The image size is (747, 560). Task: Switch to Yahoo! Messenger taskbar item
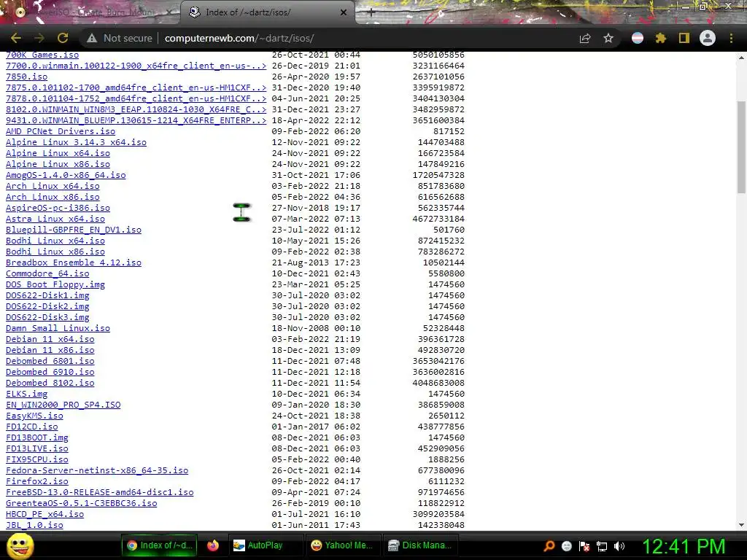pyautogui.click(x=343, y=545)
